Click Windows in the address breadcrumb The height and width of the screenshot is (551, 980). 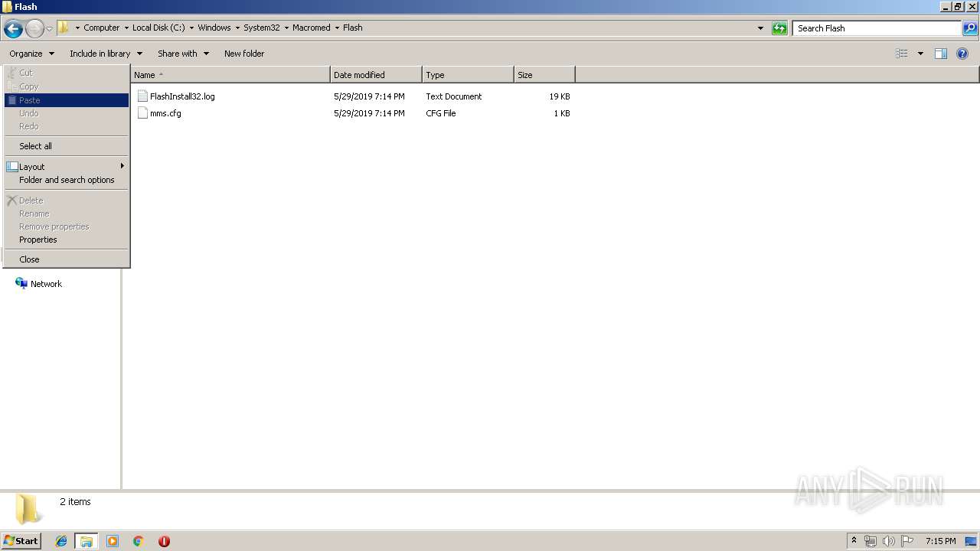tap(214, 28)
